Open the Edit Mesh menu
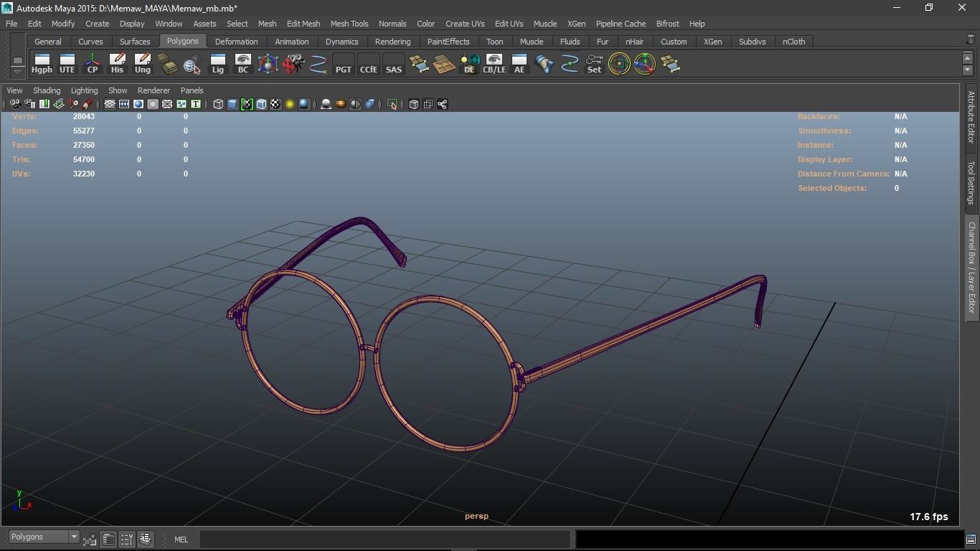 pos(303,24)
